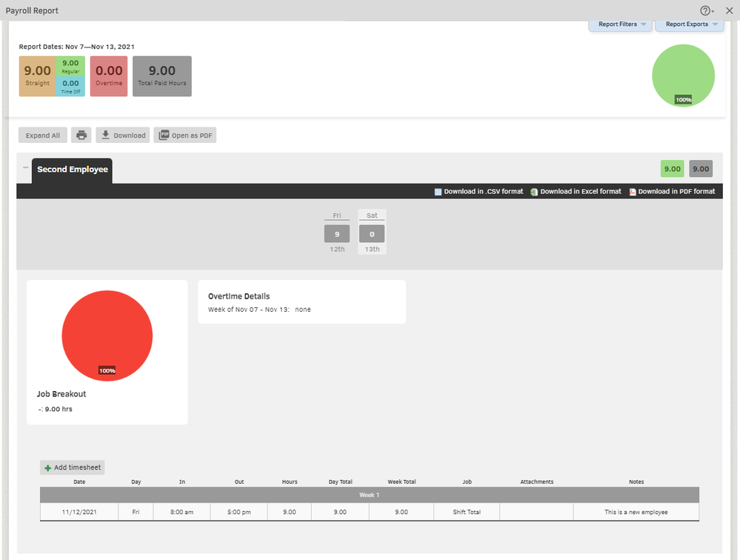Click the Hours column header
The image size is (740, 560).
(x=290, y=481)
